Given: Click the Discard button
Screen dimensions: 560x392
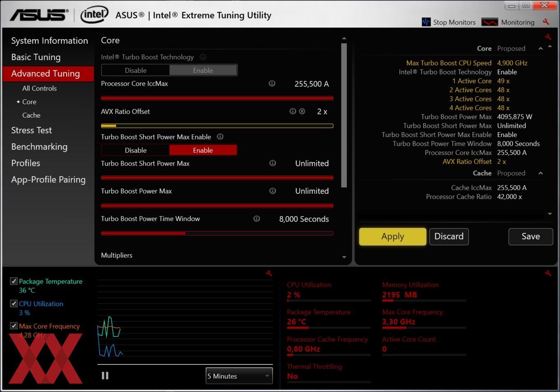Looking at the screenshot, I should [449, 236].
